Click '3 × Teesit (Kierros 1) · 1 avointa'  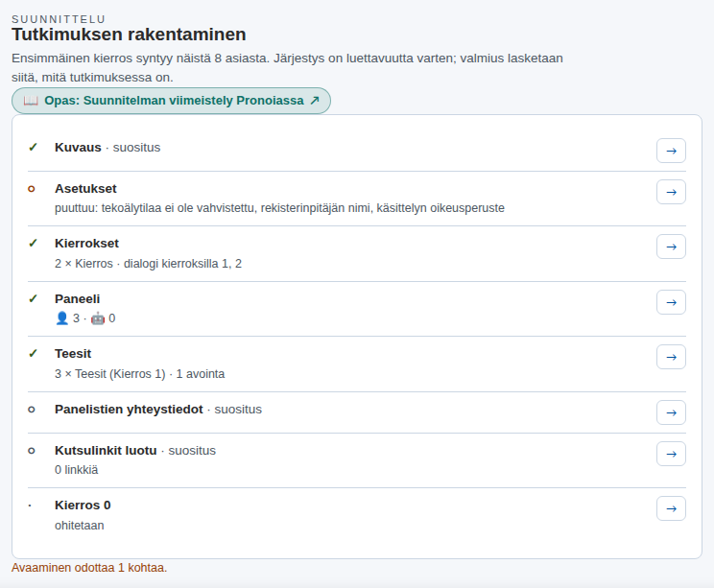(139, 374)
